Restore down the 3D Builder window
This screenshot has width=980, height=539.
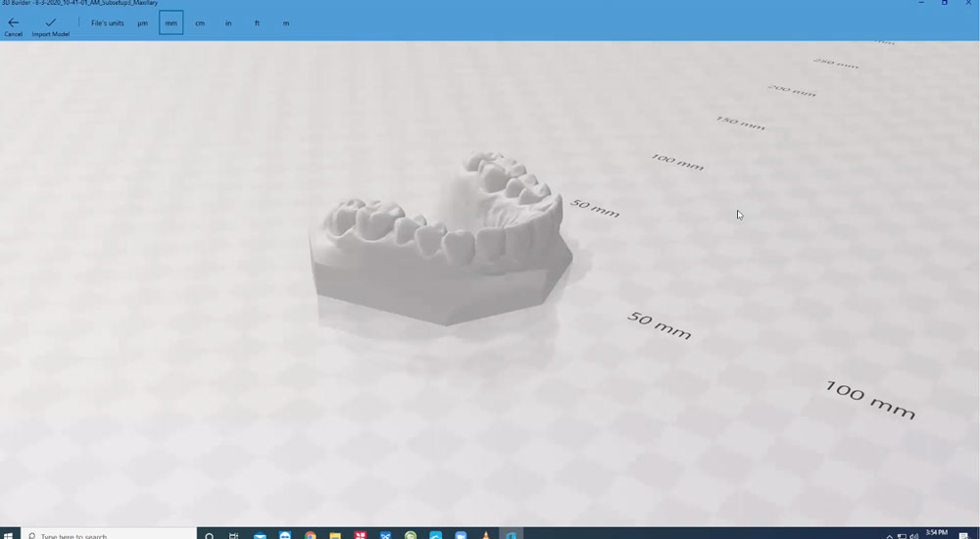click(x=945, y=3)
